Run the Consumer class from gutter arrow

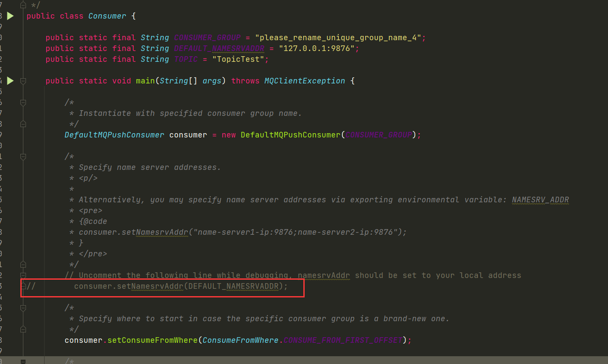pyautogui.click(x=10, y=16)
